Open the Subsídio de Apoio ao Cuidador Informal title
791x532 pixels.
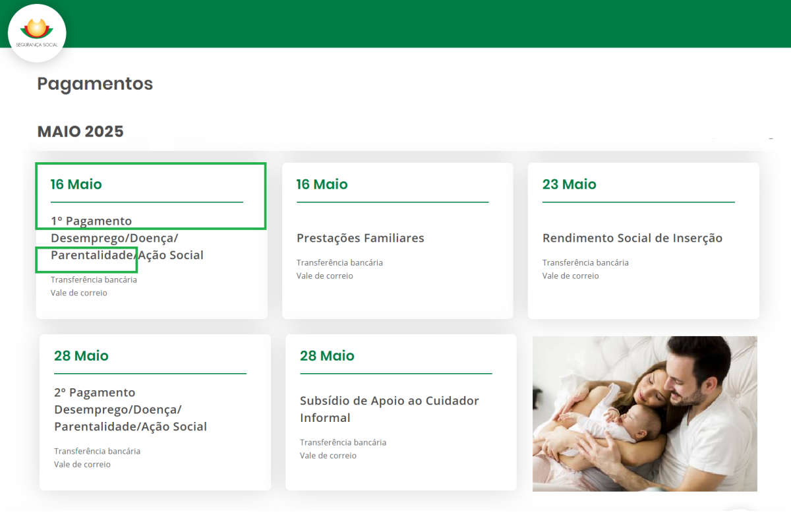(x=390, y=409)
